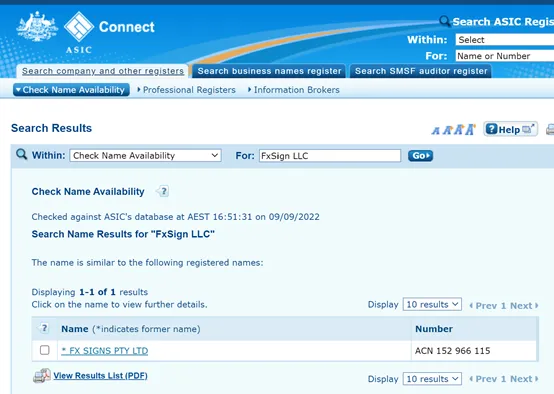
Task: Click the printer icon at right edge
Action: click(550, 129)
